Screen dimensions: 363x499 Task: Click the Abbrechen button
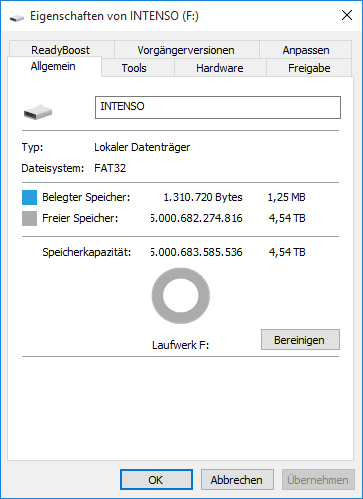(x=237, y=480)
